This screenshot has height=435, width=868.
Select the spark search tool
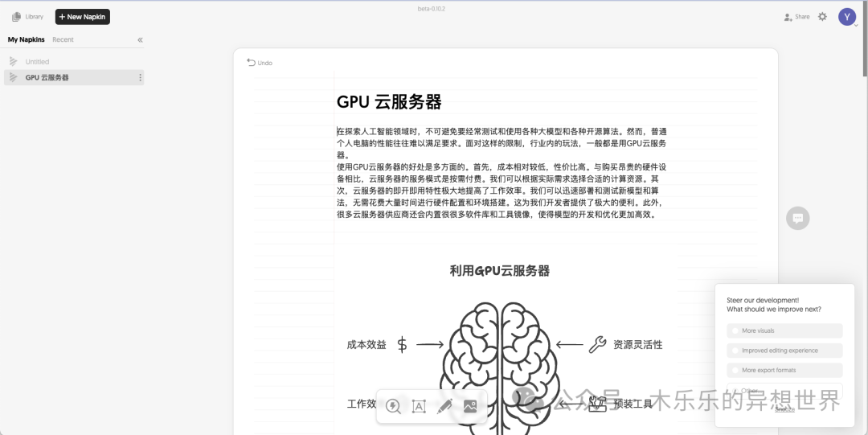[x=393, y=406]
